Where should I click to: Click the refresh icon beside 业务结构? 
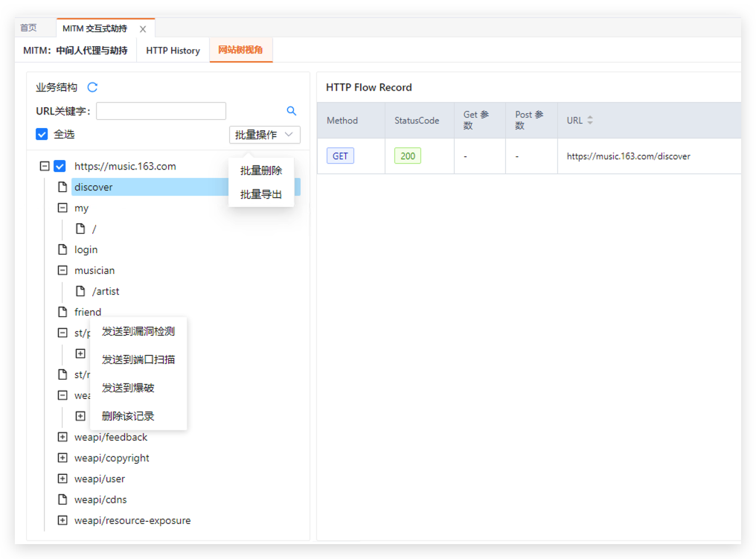click(92, 87)
